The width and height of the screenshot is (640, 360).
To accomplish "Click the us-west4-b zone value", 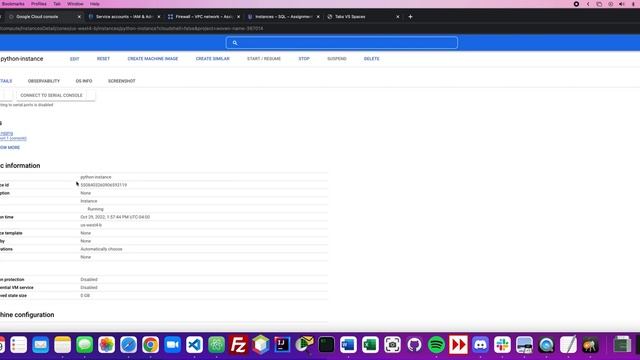I will tap(91, 225).
